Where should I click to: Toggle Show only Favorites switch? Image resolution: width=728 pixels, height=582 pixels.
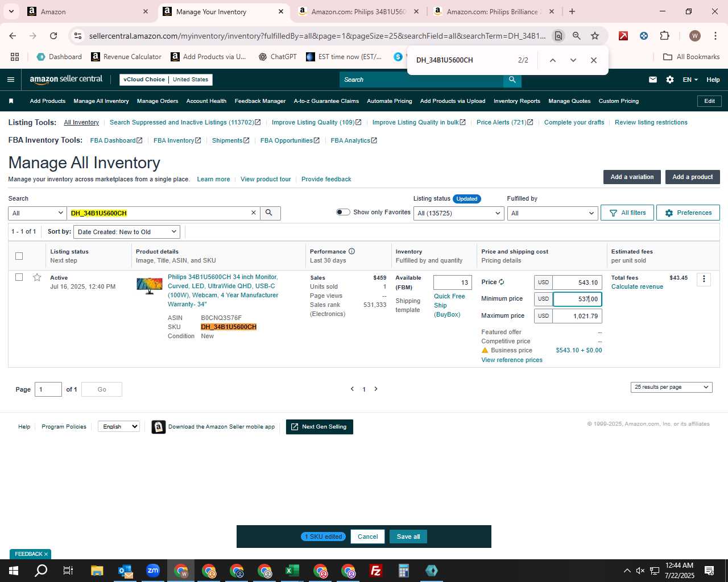point(343,212)
